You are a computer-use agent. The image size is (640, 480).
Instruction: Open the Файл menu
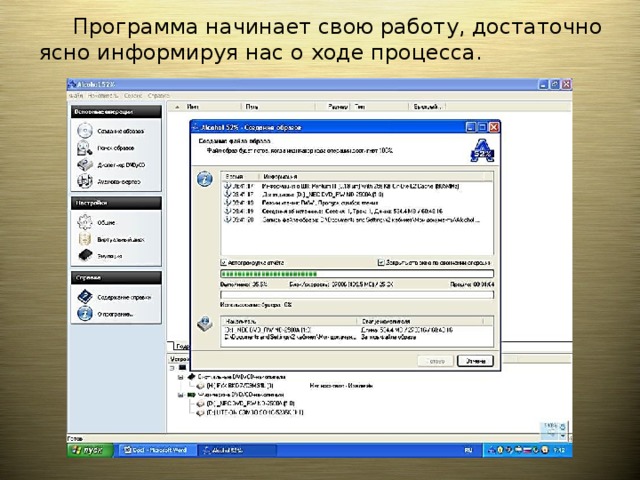(76, 96)
